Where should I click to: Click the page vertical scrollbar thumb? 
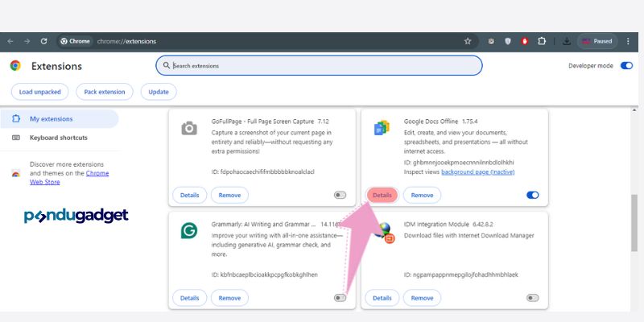[x=634, y=223]
